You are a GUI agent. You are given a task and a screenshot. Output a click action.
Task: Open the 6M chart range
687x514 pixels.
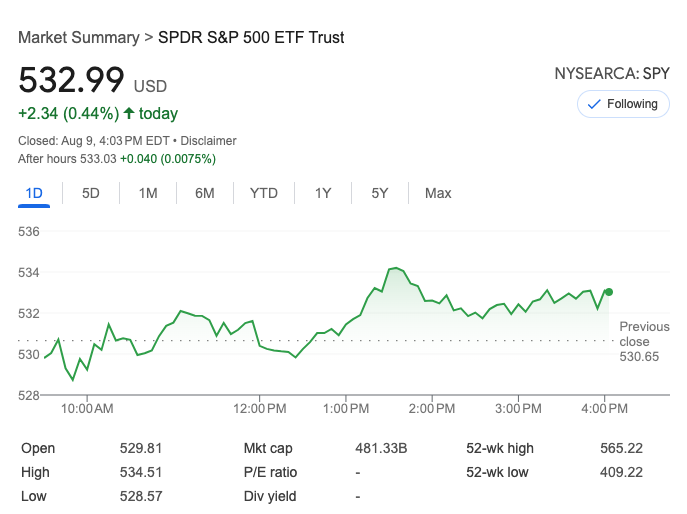pos(204,193)
